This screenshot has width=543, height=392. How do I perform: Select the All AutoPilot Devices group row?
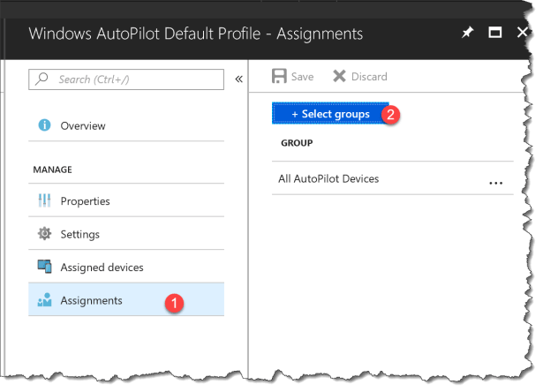coord(328,179)
